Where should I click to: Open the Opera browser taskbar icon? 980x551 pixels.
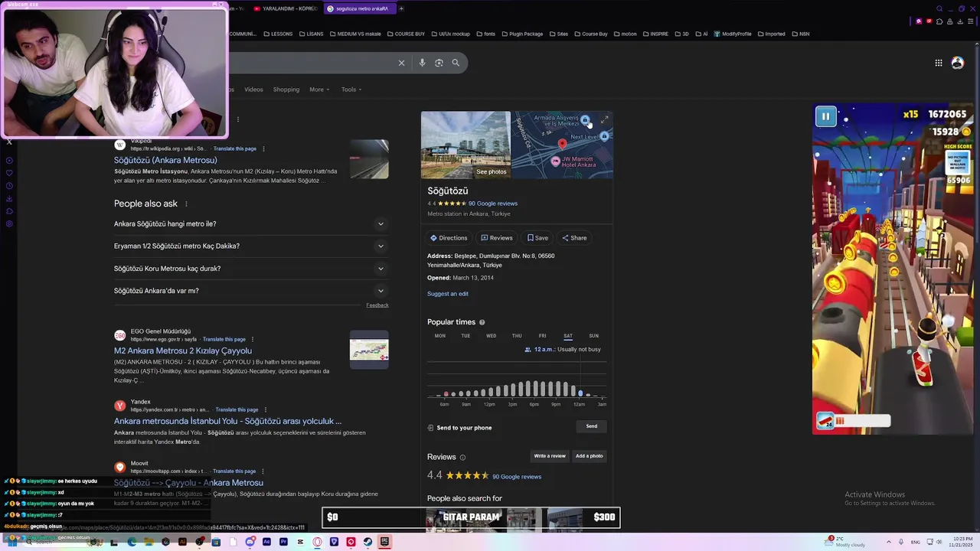317,542
